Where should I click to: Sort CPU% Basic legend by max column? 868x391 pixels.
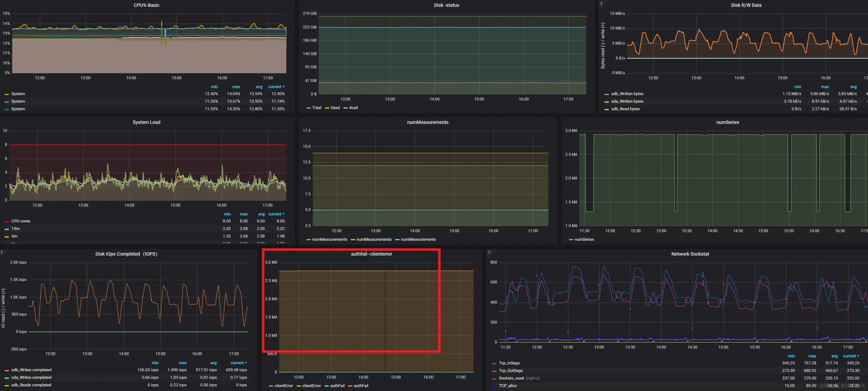point(236,87)
